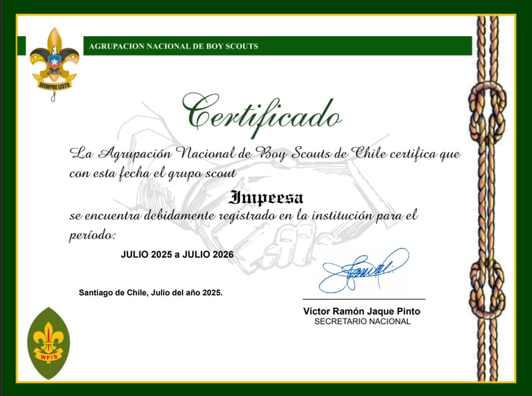Click the WFIS oval badge
Screen dimensions: 532x396
coord(49,343)
